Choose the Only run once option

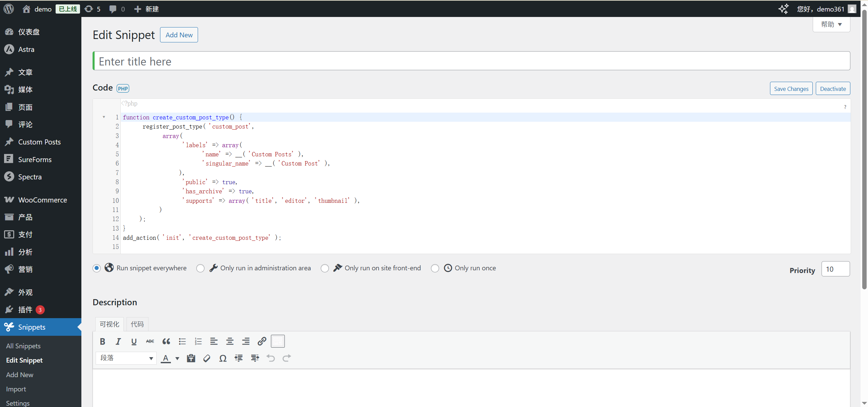pyautogui.click(x=435, y=268)
